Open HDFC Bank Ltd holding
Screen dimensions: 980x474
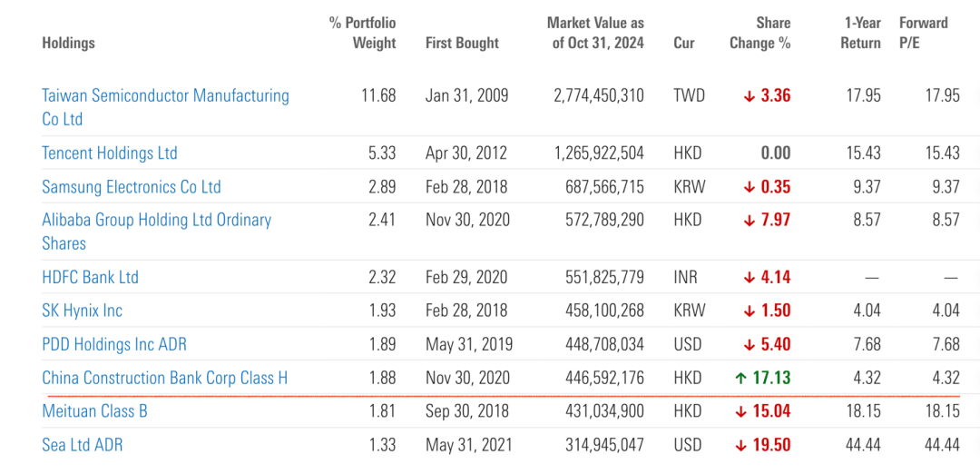click(x=90, y=276)
